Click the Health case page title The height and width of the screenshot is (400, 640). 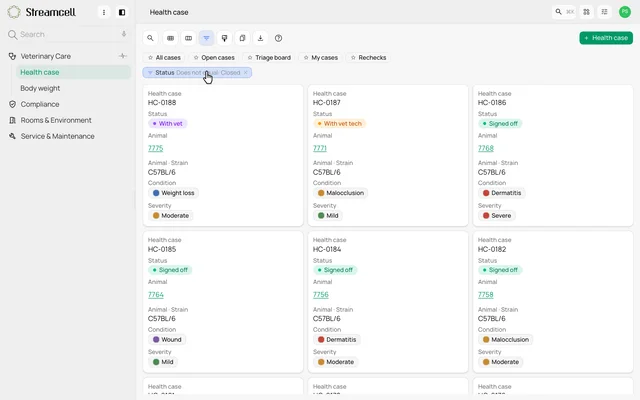click(x=169, y=12)
